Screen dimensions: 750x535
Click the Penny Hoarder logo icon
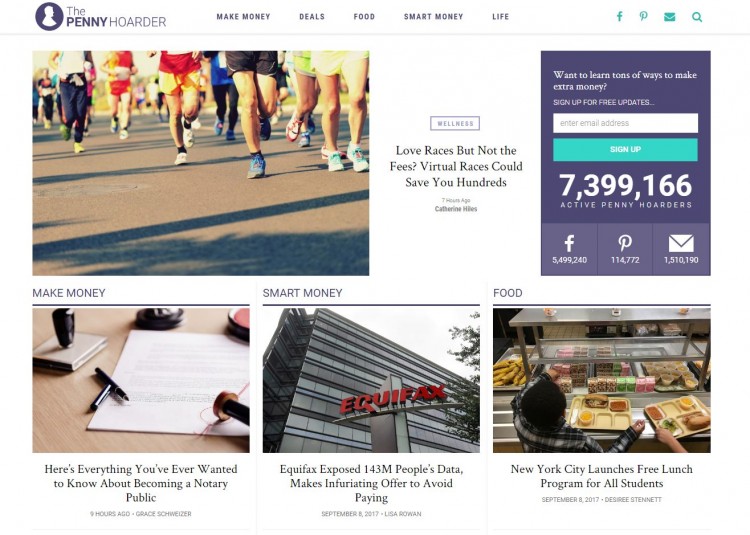(49, 16)
